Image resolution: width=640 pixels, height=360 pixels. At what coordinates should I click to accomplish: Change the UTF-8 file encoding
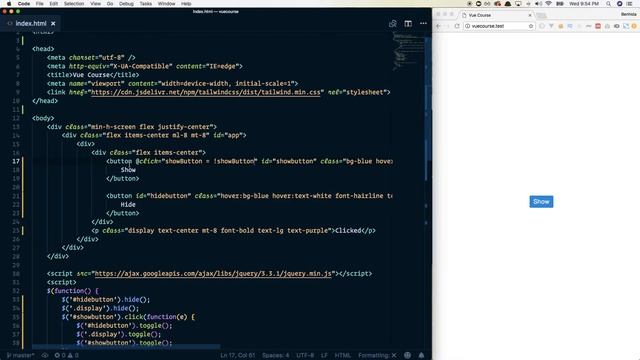[305, 355]
